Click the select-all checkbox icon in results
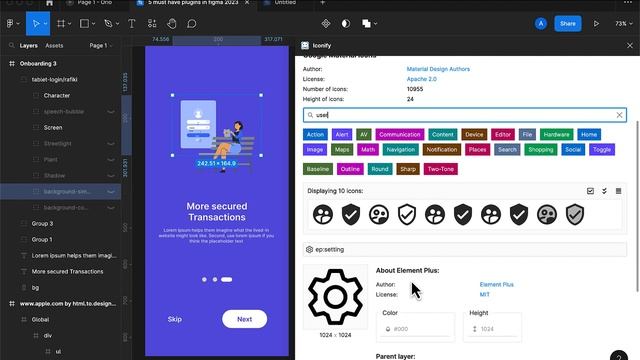Viewport: 640px width, 360px height. [590, 191]
